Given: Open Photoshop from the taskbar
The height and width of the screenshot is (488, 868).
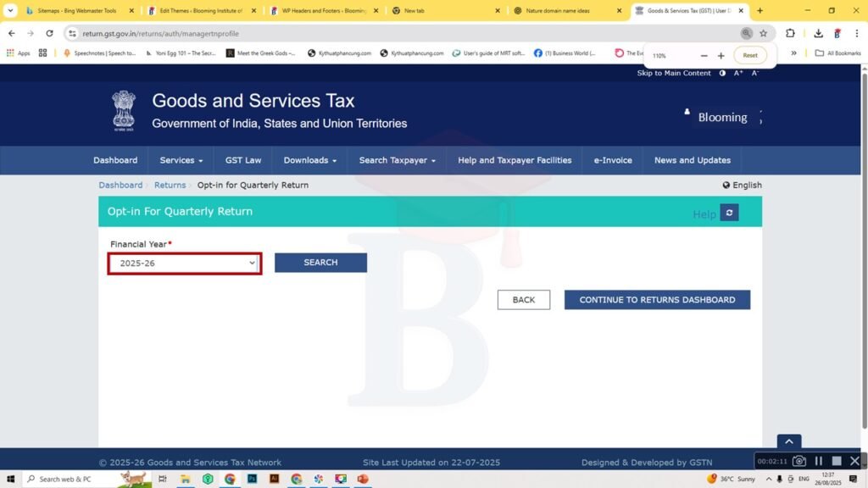Looking at the screenshot, I should pos(252,479).
